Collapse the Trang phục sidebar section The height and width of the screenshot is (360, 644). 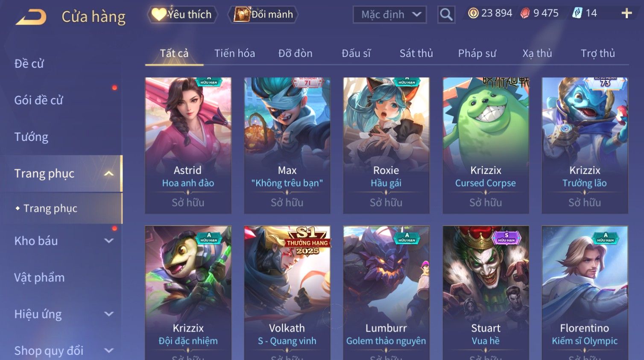tap(109, 173)
